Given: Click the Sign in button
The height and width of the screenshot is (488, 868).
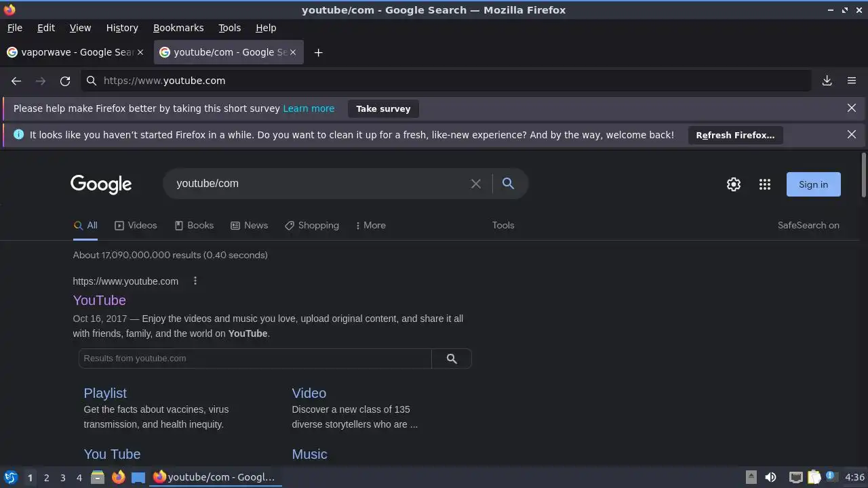Looking at the screenshot, I should (x=813, y=184).
